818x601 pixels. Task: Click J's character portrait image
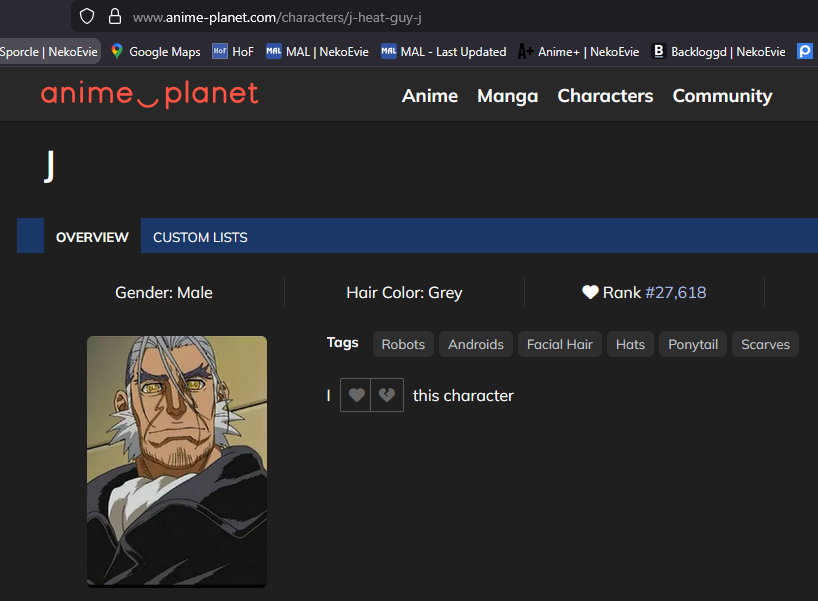pos(177,461)
